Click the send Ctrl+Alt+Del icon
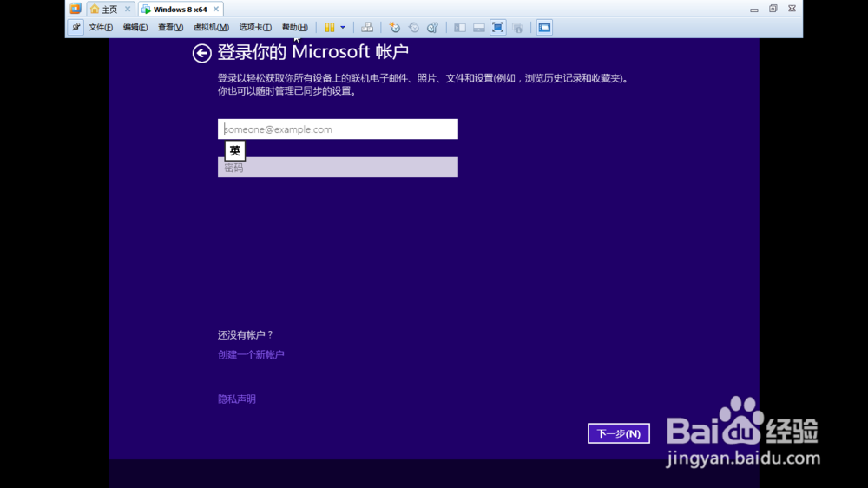Image resolution: width=868 pixels, height=488 pixels. pos(367,27)
